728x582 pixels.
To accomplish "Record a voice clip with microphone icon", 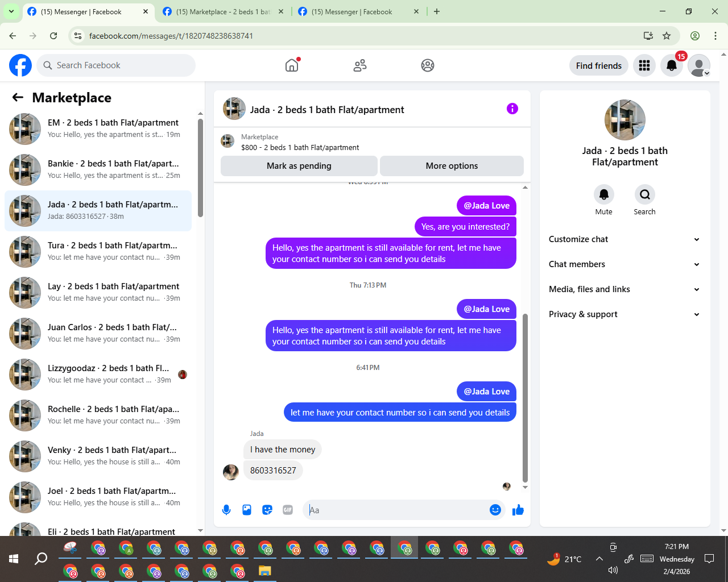I will coord(226,510).
